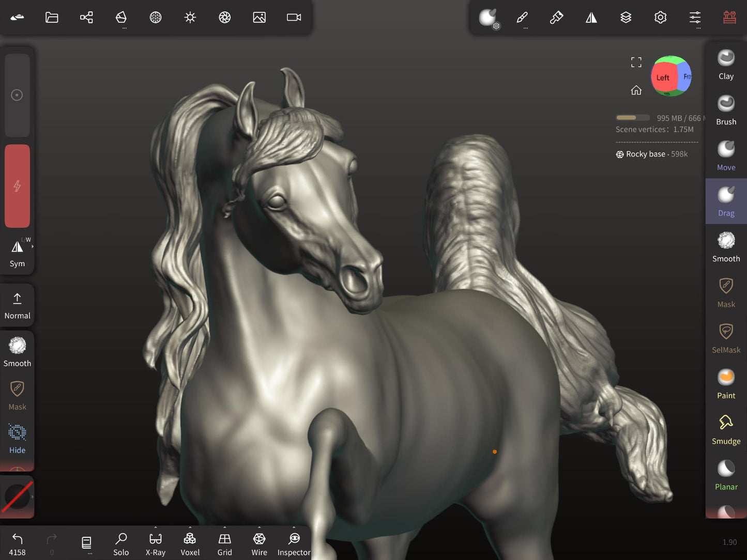747x560 pixels.
Task: Open the layers stack icon
Action: (626, 18)
